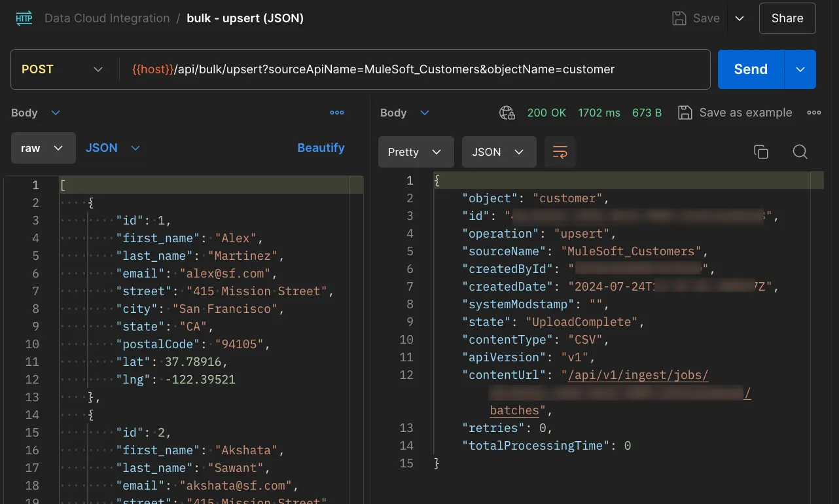Screen dimensions: 839x504
Task: Open the Send options arrow
Action: 800,69
